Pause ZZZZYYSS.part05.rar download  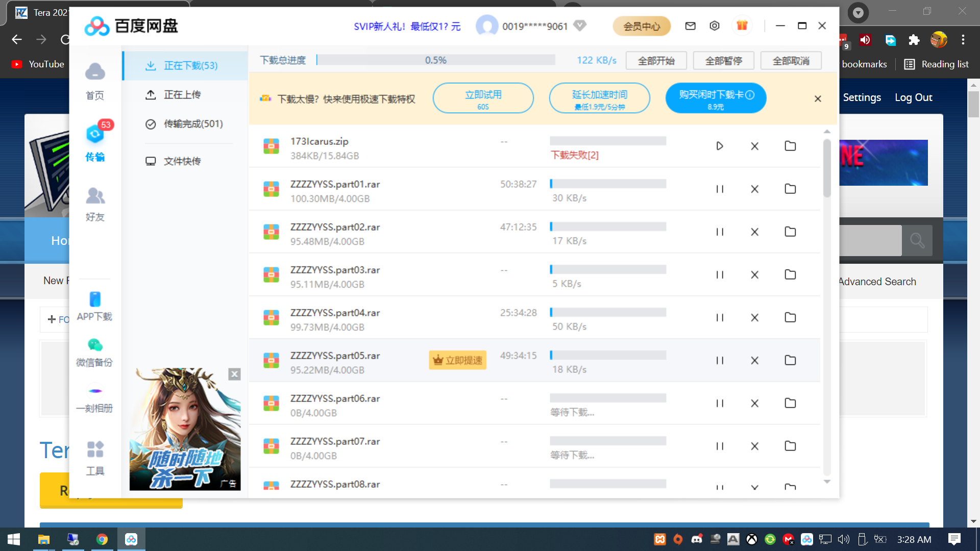tap(720, 361)
